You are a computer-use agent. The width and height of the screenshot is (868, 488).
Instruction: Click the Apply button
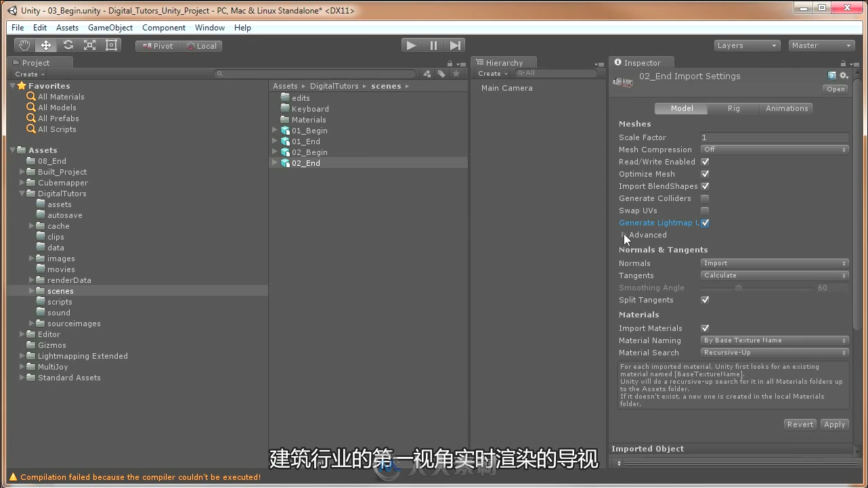coord(834,424)
